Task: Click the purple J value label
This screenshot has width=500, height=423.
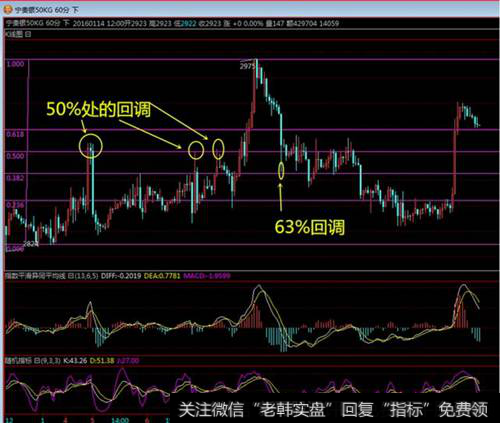Action: point(128,361)
